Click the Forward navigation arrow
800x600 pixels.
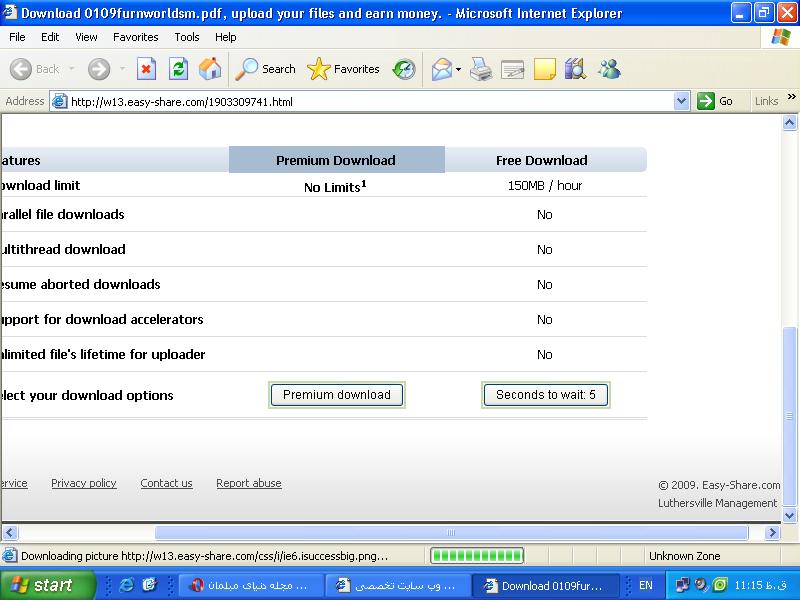coord(99,69)
